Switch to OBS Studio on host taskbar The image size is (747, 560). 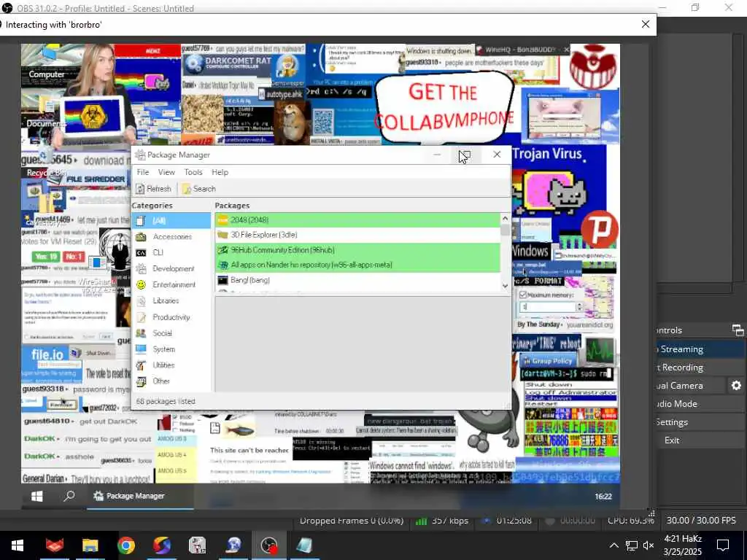coord(269,545)
